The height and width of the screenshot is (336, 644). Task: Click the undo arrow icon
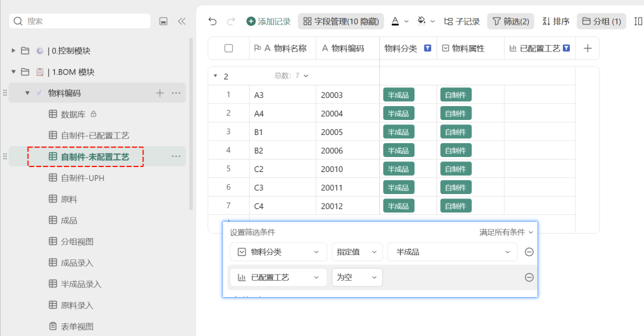coord(213,21)
